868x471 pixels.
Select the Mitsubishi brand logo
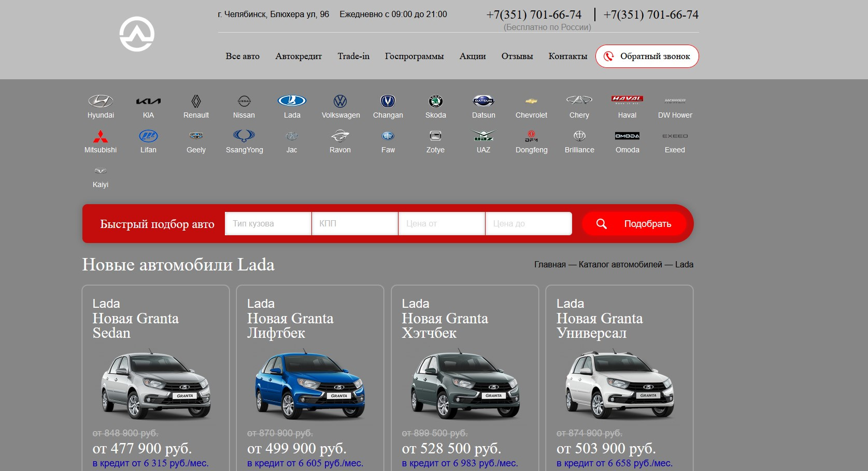[101, 136]
